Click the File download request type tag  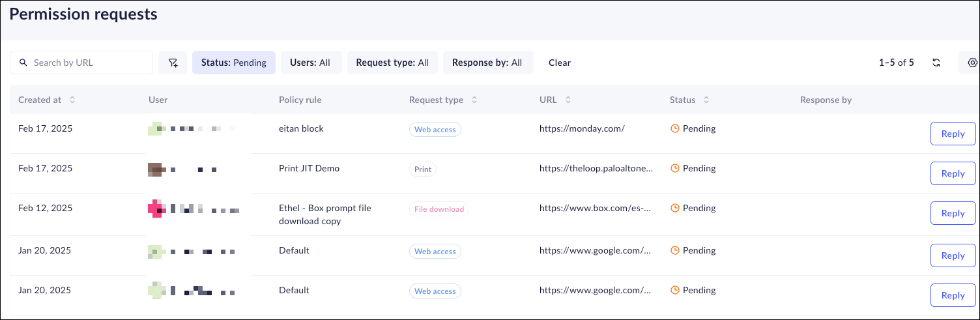pyautogui.click(x=439, y=209)
